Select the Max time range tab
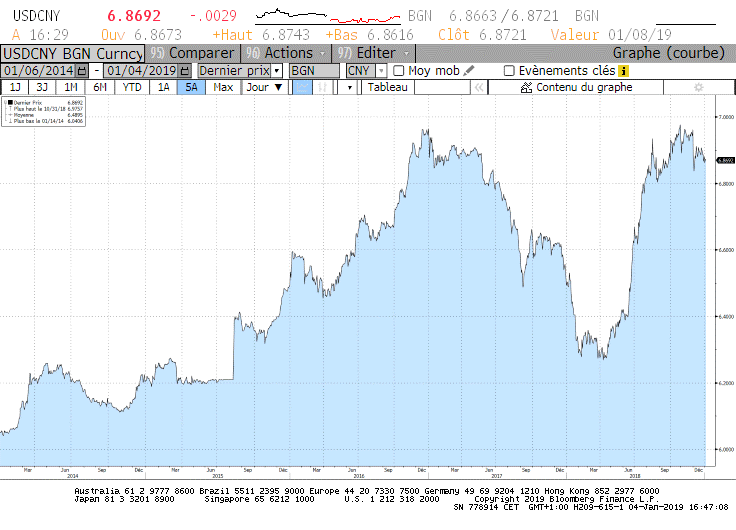The height and width of the screenshot is (530, 736). pyautogui.click(x=223, y=87)
